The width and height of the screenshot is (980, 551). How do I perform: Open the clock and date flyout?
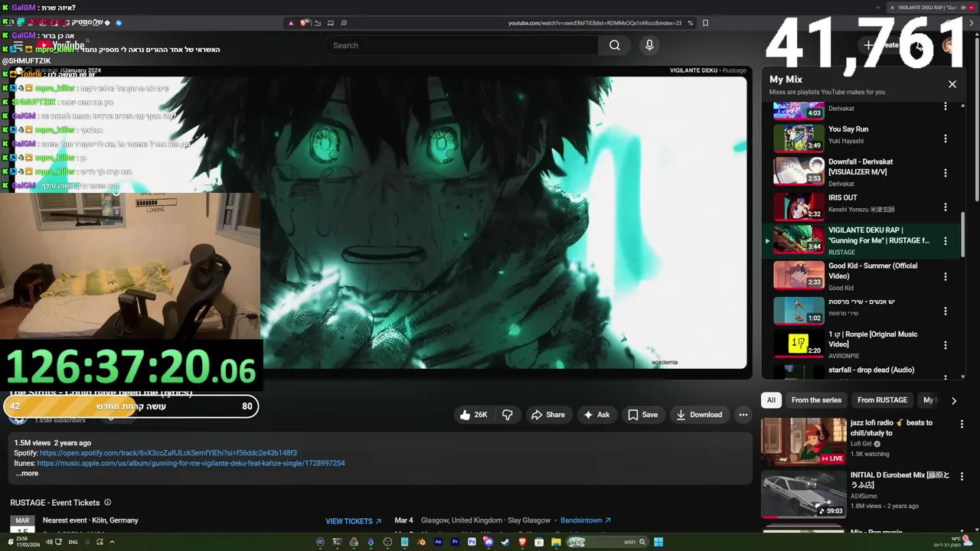tap(28, 542)
